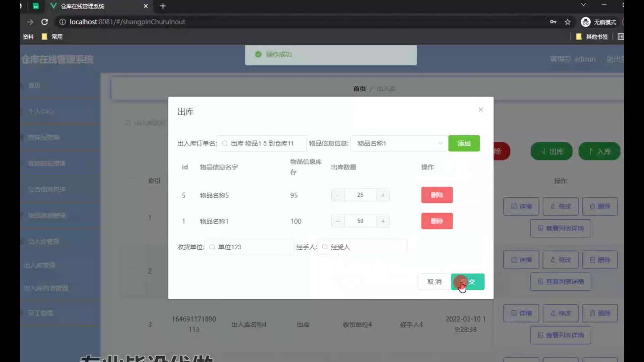
Task: Click 详情 button in row 2
Action: 521,260
